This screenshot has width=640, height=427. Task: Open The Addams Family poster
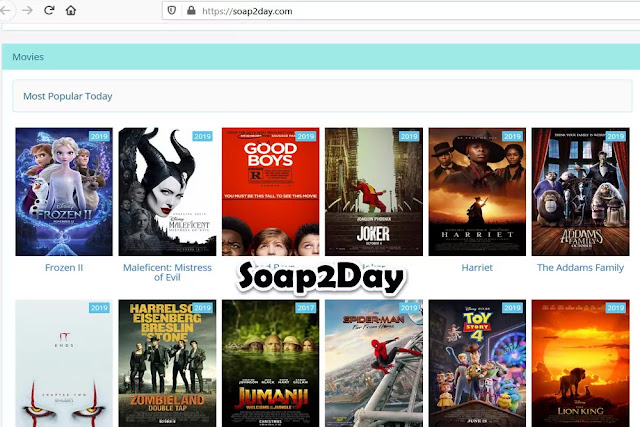coord(580,192)
